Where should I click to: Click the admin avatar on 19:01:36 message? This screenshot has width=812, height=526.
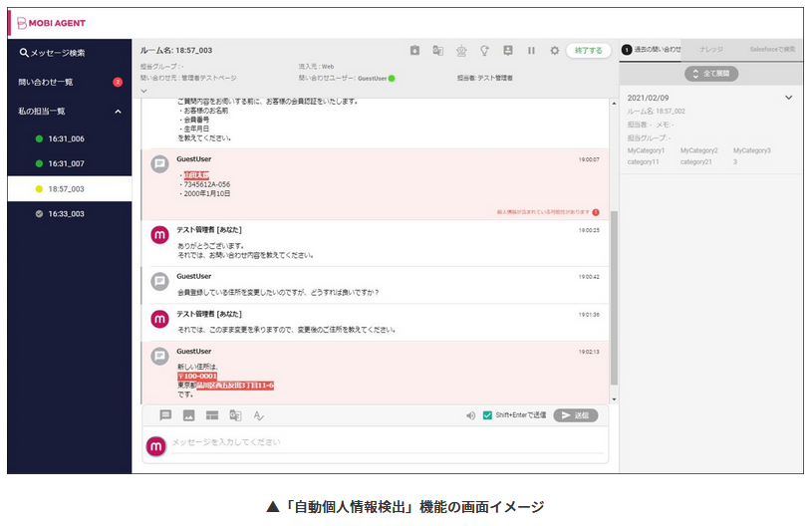pyautogui.click(x=160, y=320)
